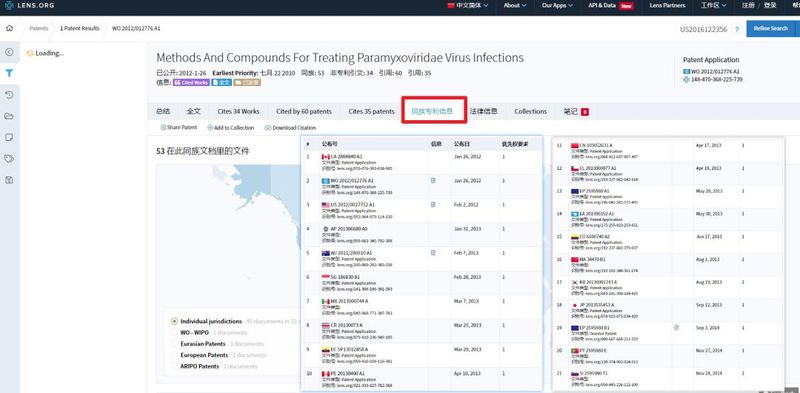Open document icon in WO 2012/012776 row
Image resolution: width=800 pixels, height=393 pixels.
click(433, 180)
